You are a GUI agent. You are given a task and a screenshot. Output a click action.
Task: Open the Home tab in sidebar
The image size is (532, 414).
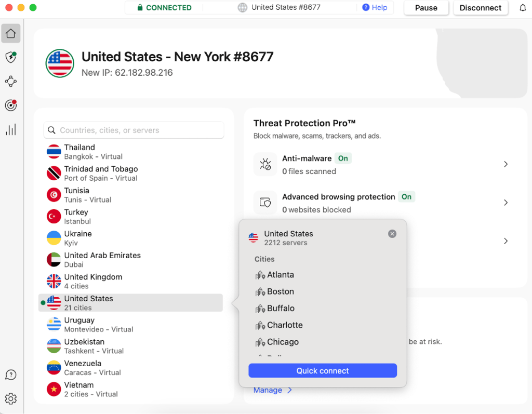(x=11, y=33)
